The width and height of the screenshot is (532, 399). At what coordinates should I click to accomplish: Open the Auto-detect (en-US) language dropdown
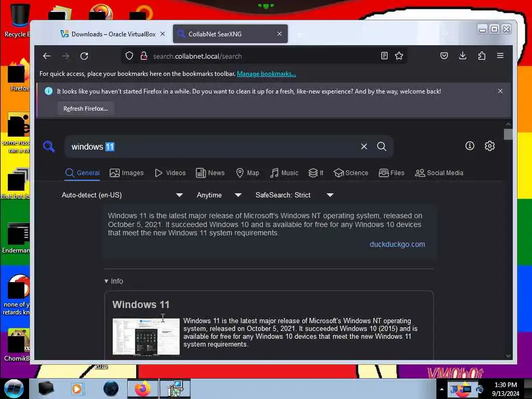click(122, 195)
